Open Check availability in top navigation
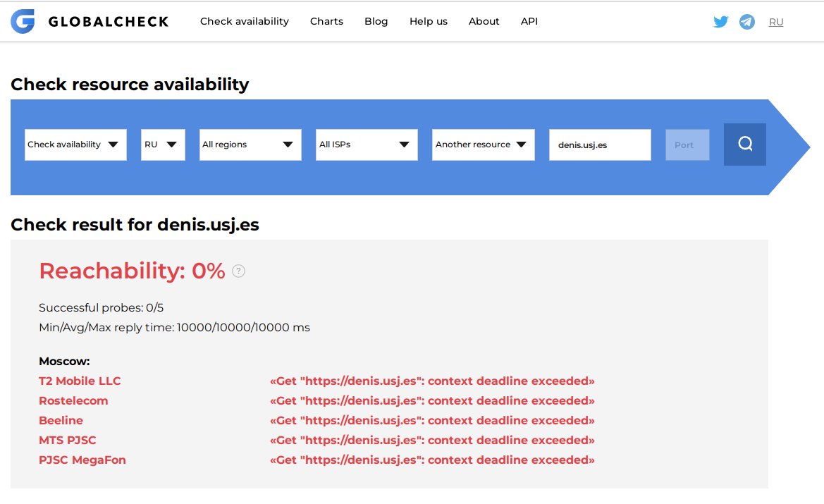 245,22
